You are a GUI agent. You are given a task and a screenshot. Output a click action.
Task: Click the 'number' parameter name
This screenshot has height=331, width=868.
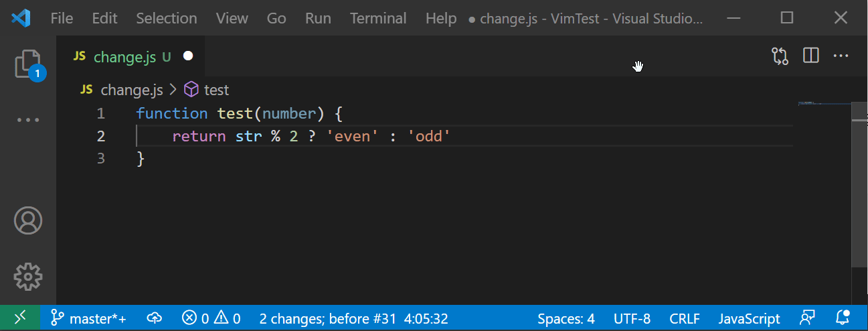(289, 113)
